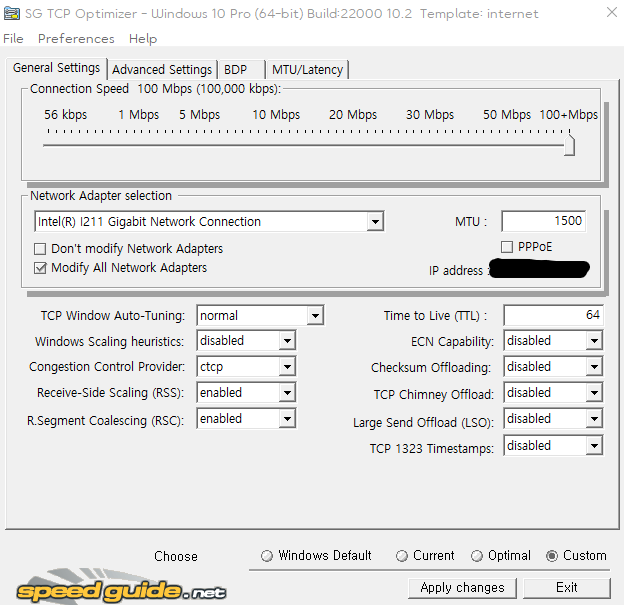Open the R.Segment Coalescing (RSC) dropdown

(287, 419)
